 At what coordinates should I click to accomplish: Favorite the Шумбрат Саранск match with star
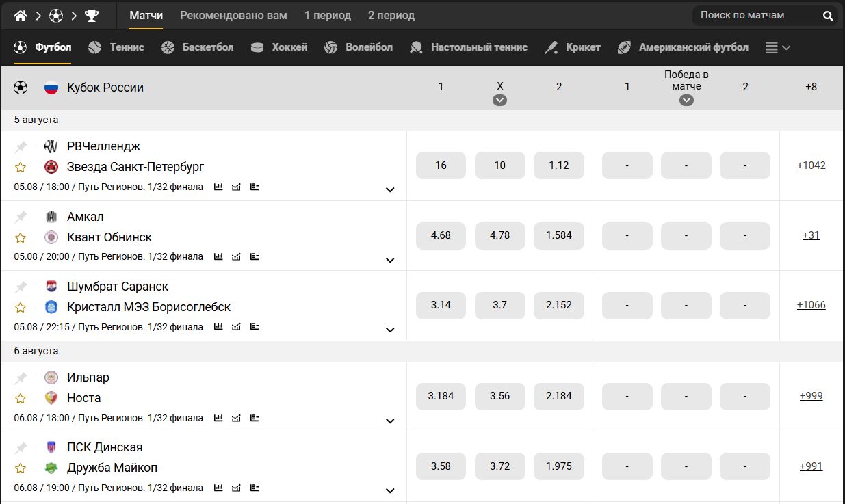tap(21, 307)
